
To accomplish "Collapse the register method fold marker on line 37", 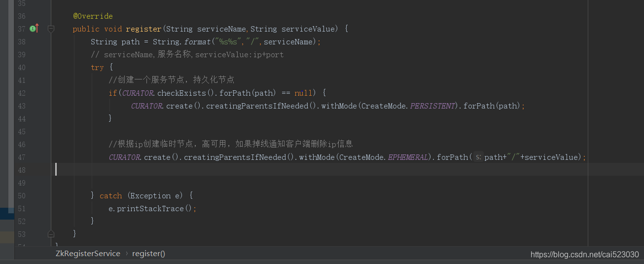I will [x=51, y=29].
